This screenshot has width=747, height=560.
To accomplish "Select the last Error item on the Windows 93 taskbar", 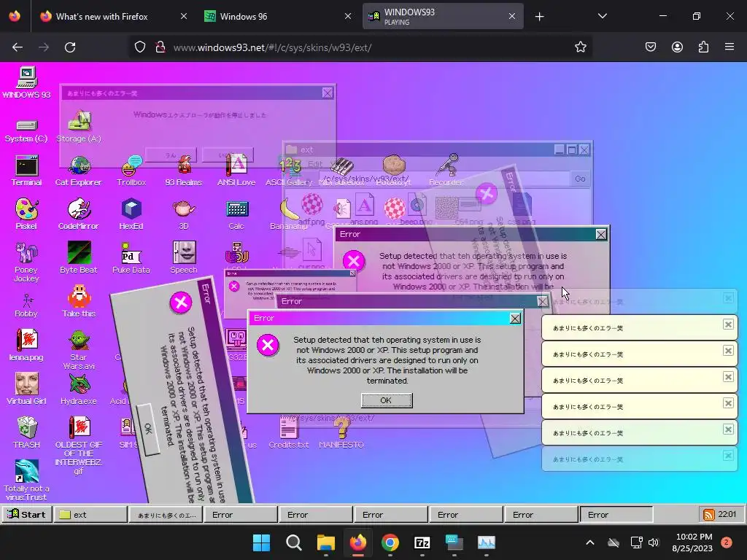I will click(x=616, y=515).
